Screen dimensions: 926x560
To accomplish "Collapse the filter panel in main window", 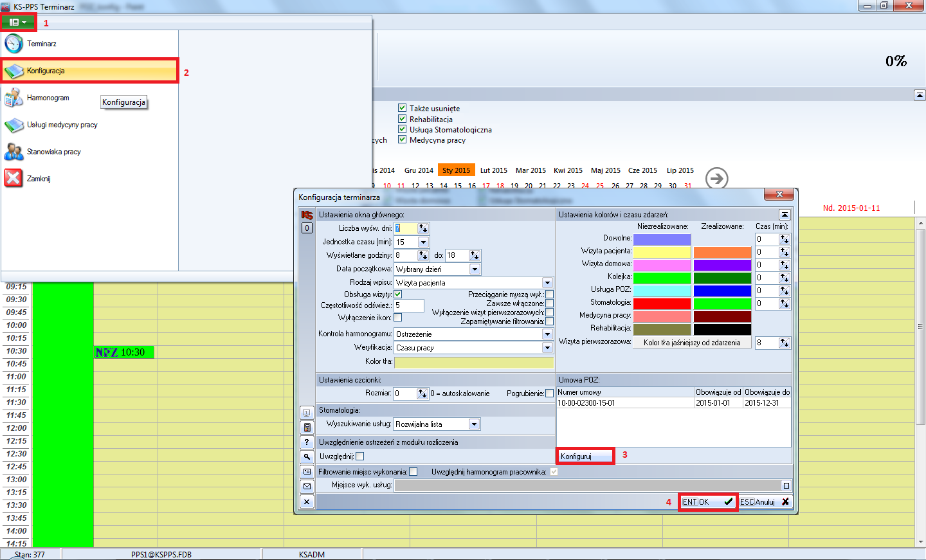I will (x=920, y=95).
